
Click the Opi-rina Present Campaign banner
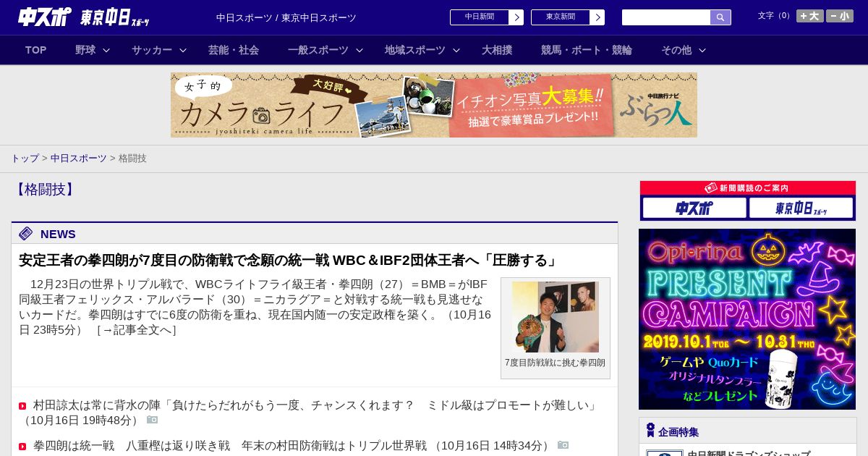[x=747, y=319]
